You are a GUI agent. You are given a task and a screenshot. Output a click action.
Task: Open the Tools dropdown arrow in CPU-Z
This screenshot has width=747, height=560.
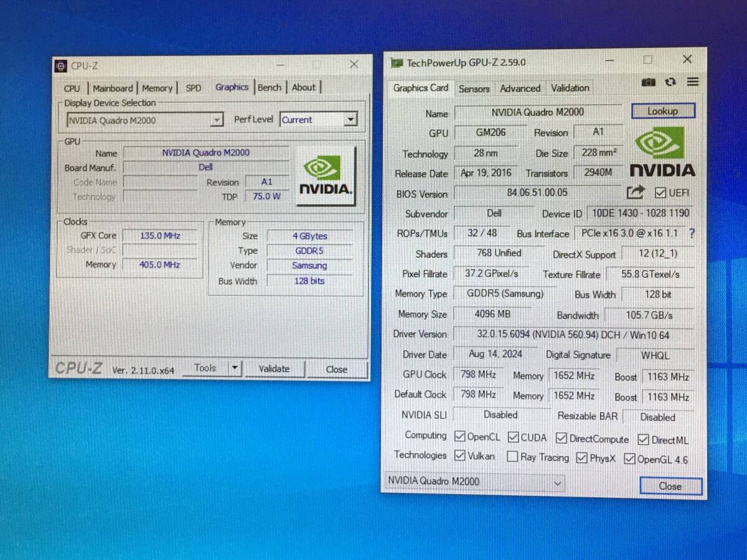[234, 368]
